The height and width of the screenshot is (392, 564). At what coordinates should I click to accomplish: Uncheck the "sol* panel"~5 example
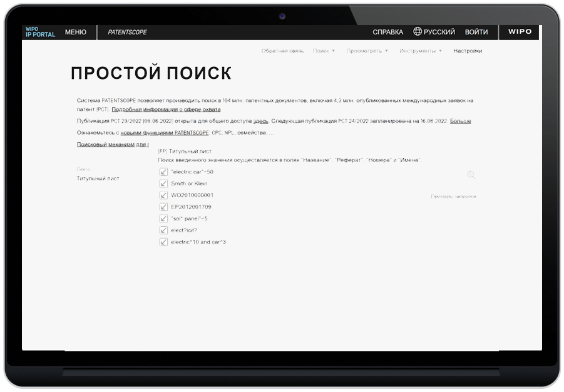164,219
